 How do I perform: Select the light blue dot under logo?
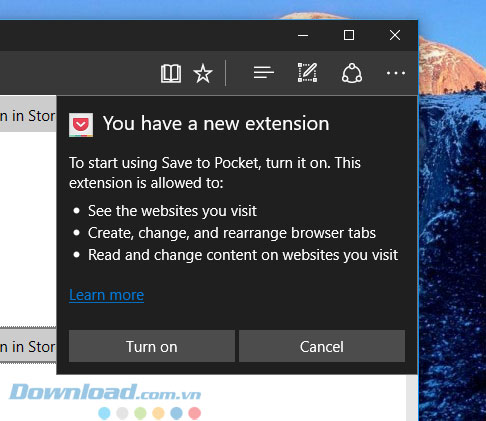[104, 413]
